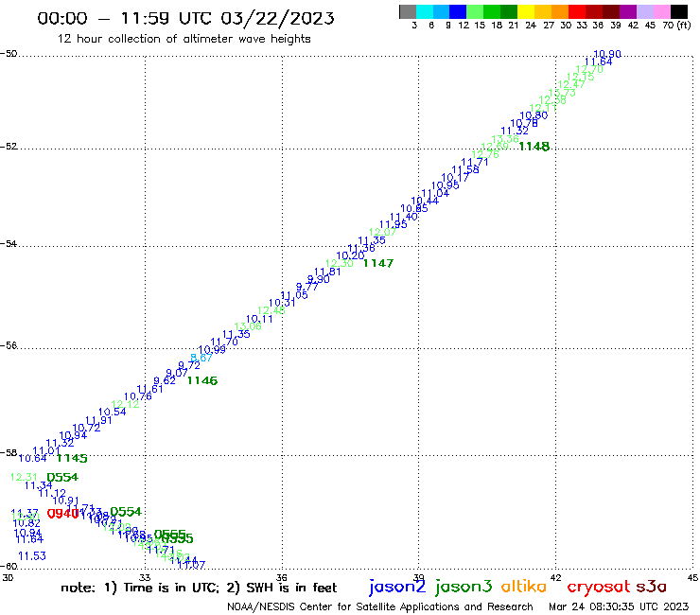
Task: Click the value '10.64' near latitude -58
Action: point(32,458)
